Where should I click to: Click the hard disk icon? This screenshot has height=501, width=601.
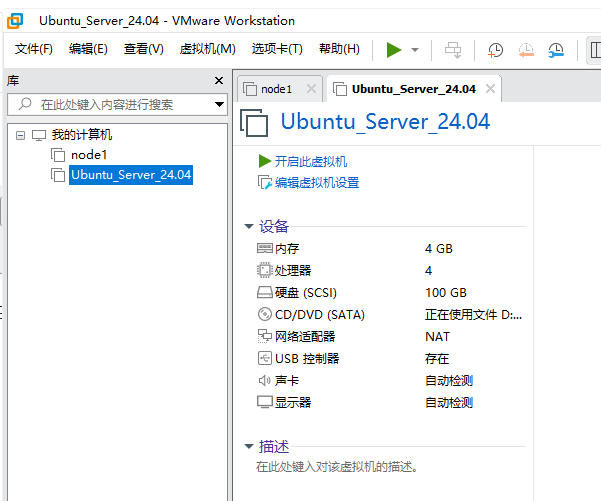coord(265,292)
